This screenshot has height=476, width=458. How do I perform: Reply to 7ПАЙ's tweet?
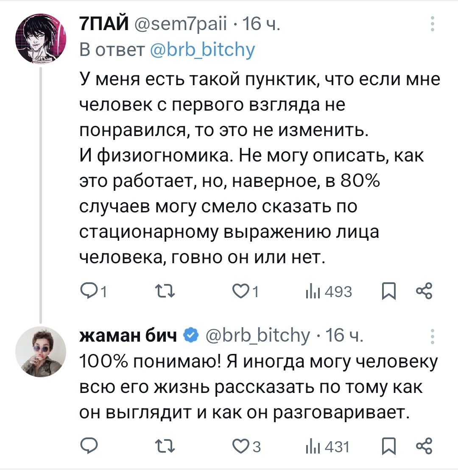coord(89,291)
